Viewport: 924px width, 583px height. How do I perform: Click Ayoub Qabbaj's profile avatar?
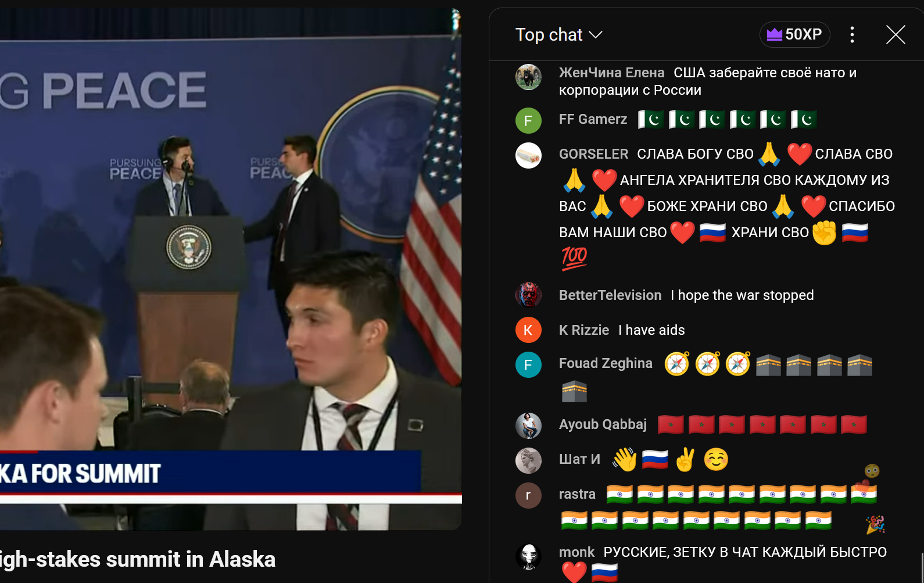tap(528, 425)
